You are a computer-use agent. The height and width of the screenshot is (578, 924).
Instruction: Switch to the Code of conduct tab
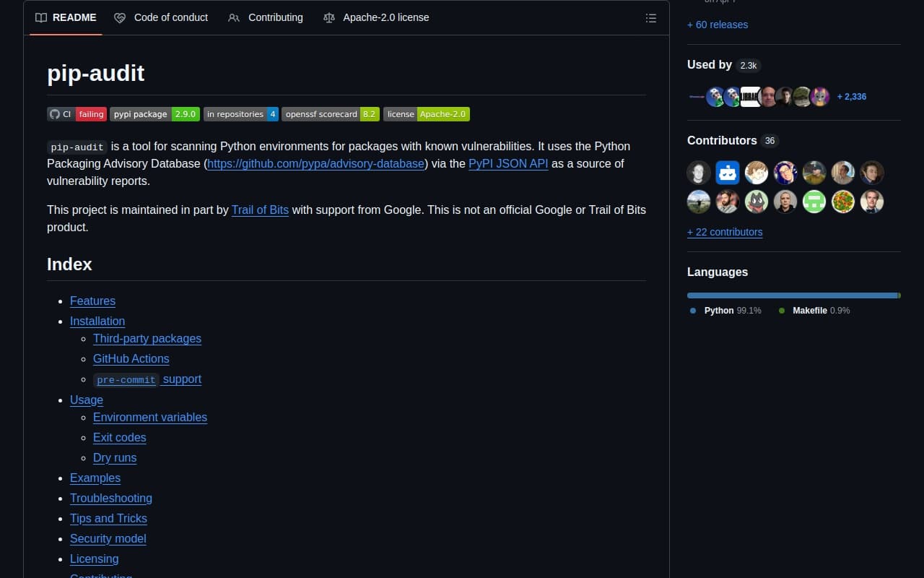[x=170, y=17]
